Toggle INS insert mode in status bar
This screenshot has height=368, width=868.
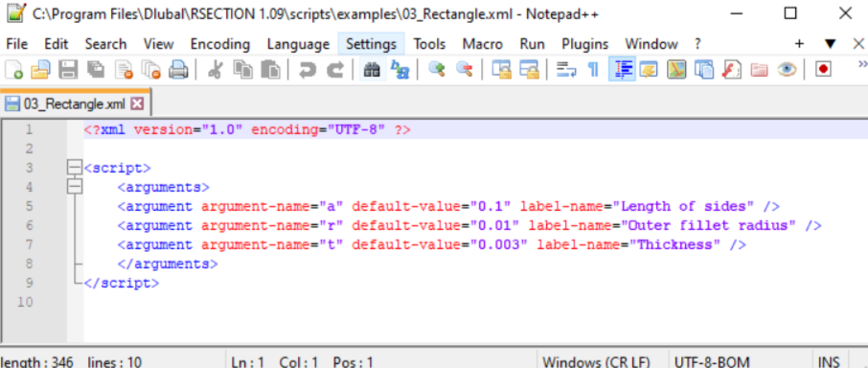tap(829, 362)
